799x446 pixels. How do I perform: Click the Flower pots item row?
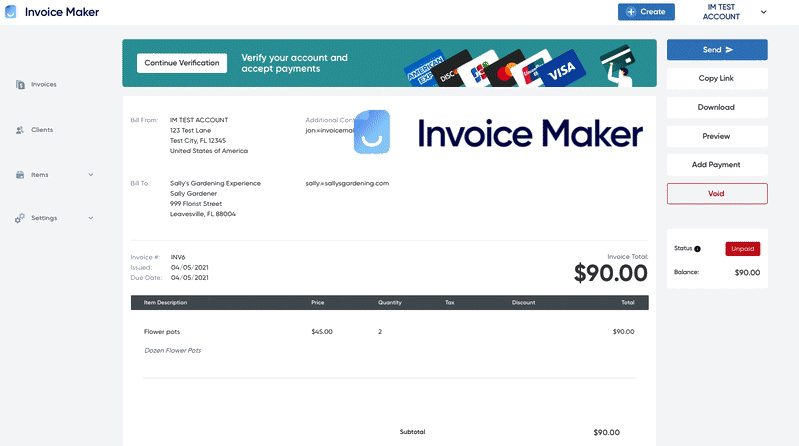pyautogui.click(x=389, y=332)
